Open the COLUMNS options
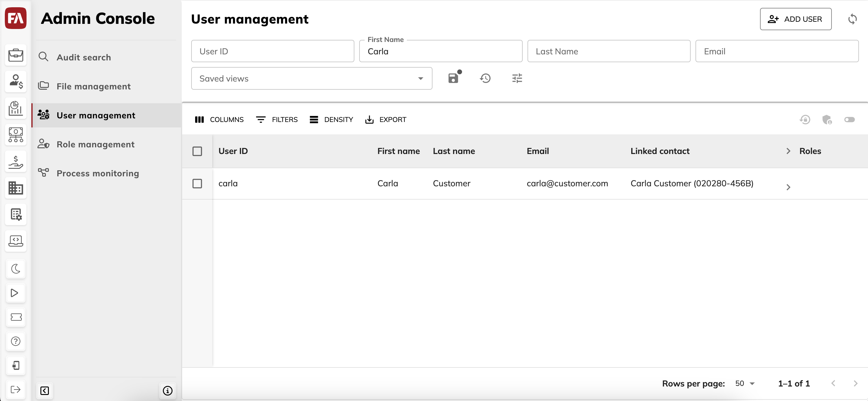This screenshot has width=868, height=401. [x=219, y=120]
